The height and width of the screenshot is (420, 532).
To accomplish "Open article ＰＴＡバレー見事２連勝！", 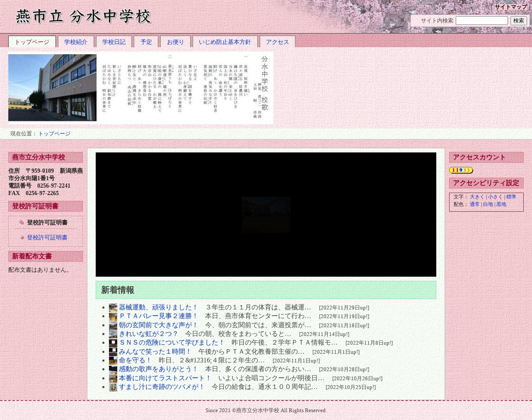I will click(159, 316).
